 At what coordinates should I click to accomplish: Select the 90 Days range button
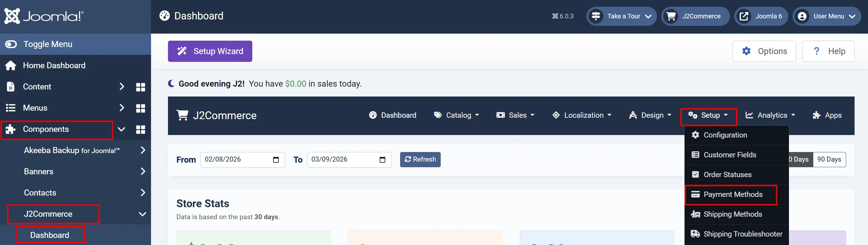coord(829,159)
